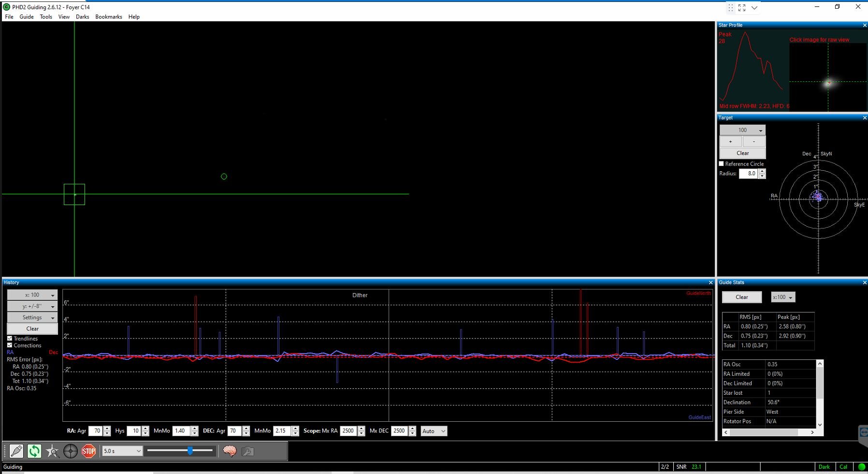The width and height of the screenshot is (868, 474).
Task: Click the camera settings wrench icon
Action: pos(247,451)
